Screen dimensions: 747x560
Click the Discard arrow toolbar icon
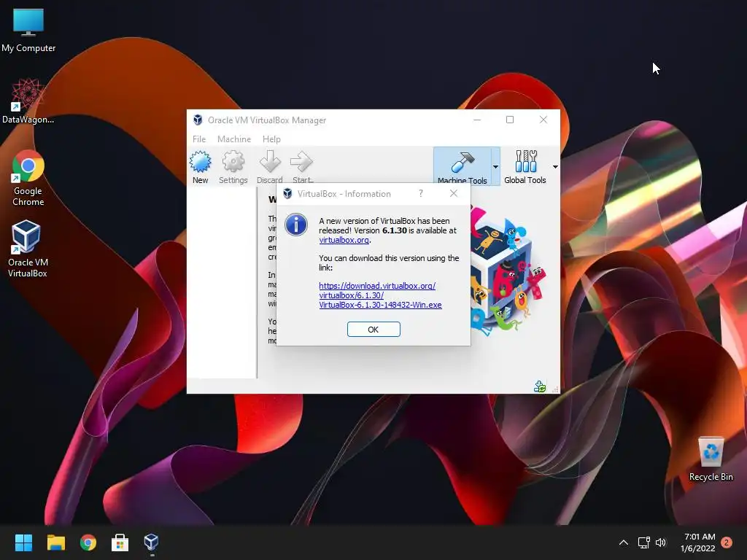click(270, 167)
